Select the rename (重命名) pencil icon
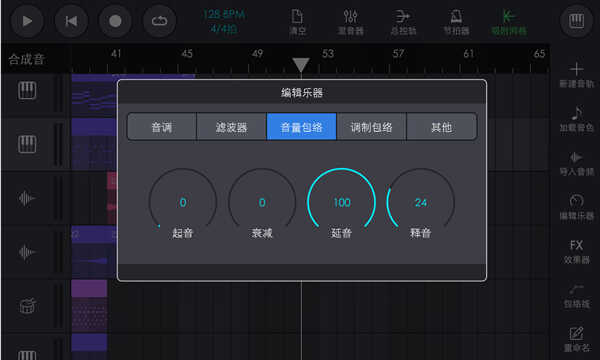 pyautogui.click(x=576, y=334)
